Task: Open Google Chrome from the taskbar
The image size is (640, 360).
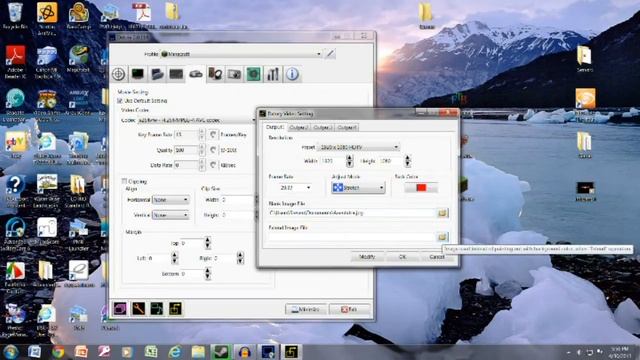Action: (x=58, y=351)
